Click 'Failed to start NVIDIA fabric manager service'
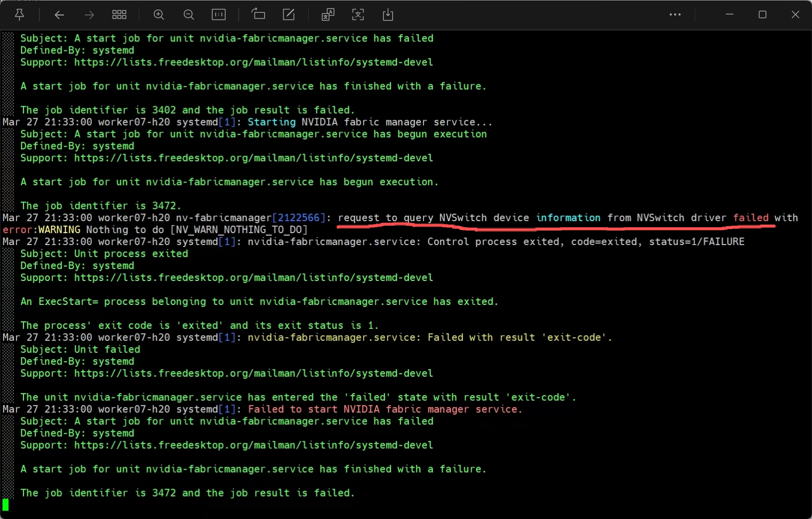The width and height of the screenshot is (812, 519). tap(385, 409)
